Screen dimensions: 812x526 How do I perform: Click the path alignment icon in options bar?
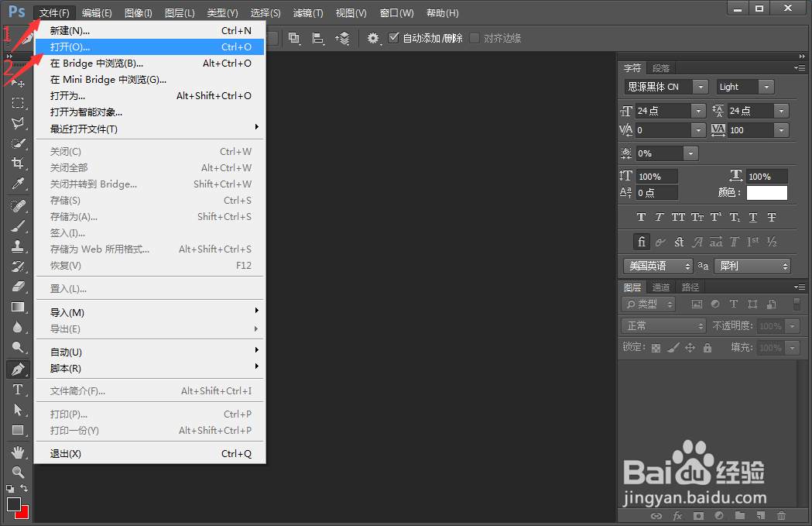pyautogui.click(x=318, y=38)
